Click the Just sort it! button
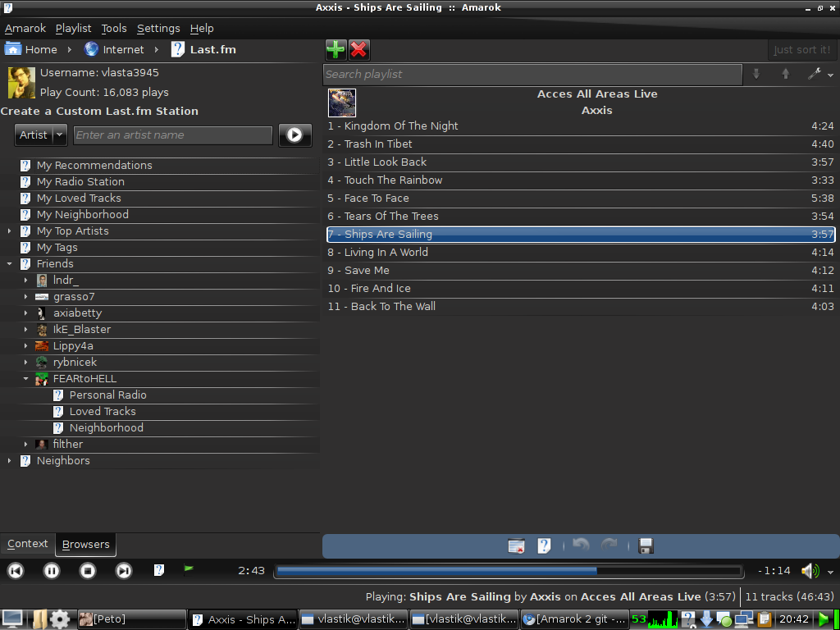840x630 pixels. click(x=801, y=50)
